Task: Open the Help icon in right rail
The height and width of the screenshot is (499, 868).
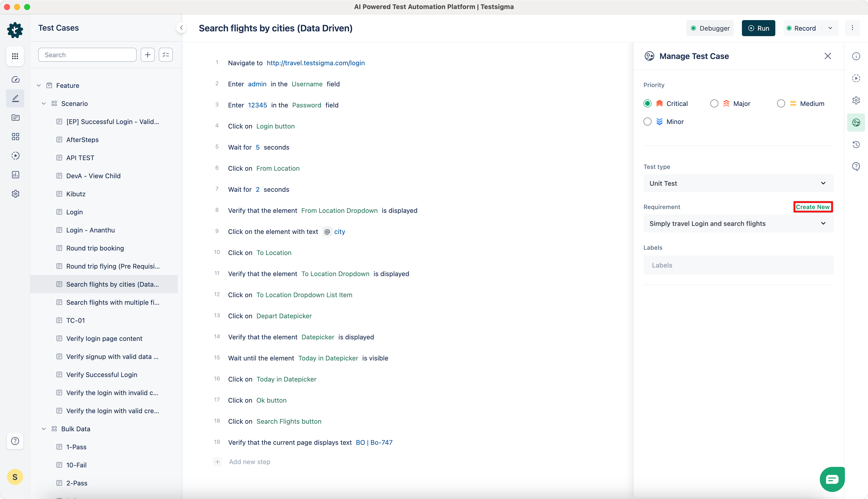Action: (x=856, y=166)
